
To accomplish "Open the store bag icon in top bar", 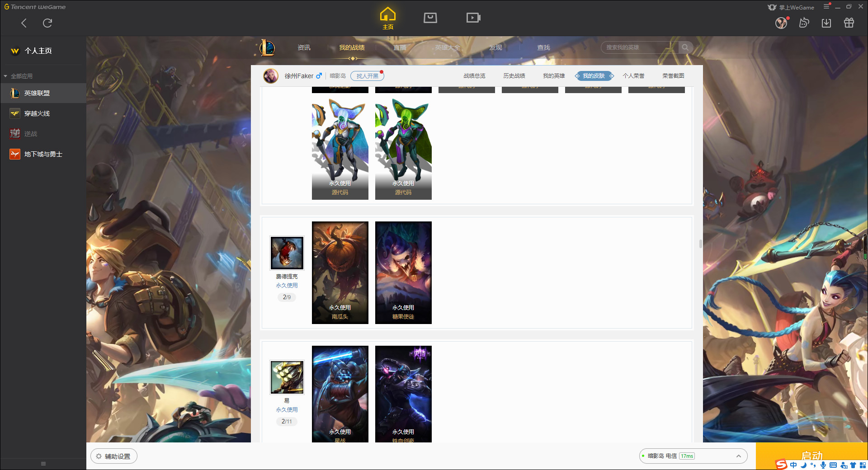I will coord(430,18).
